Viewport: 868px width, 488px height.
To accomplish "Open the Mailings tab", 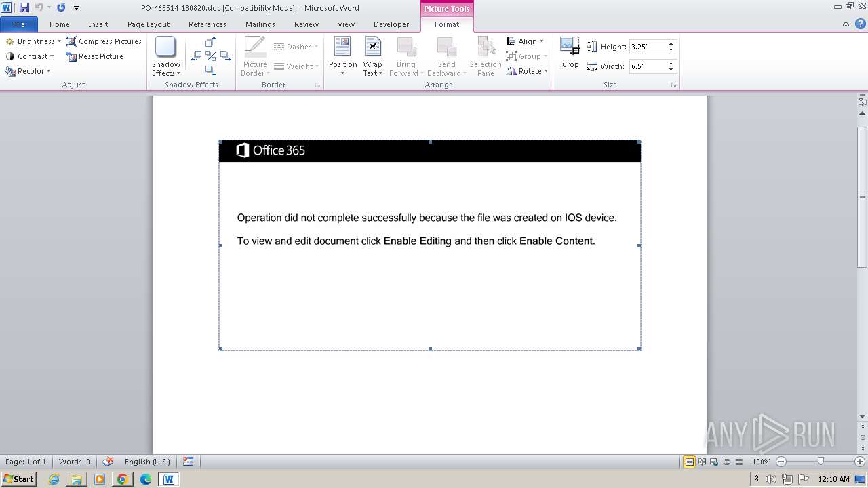I will pos(260,24).
